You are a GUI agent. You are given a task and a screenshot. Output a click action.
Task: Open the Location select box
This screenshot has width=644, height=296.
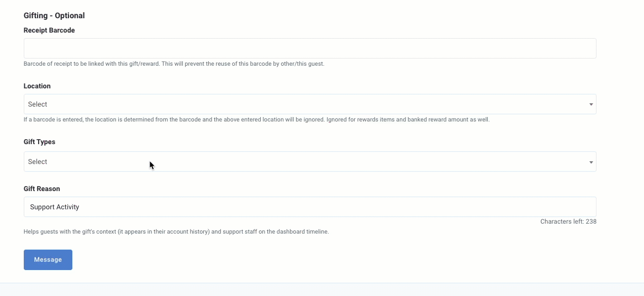coord(310,104)
